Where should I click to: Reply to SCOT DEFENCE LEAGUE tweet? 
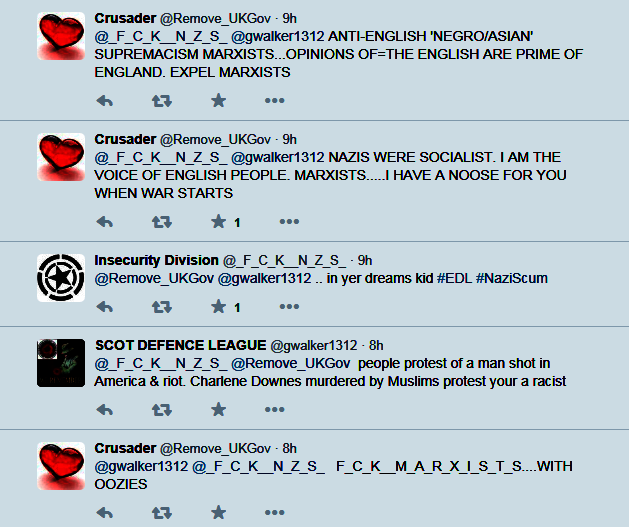point(105,409)
